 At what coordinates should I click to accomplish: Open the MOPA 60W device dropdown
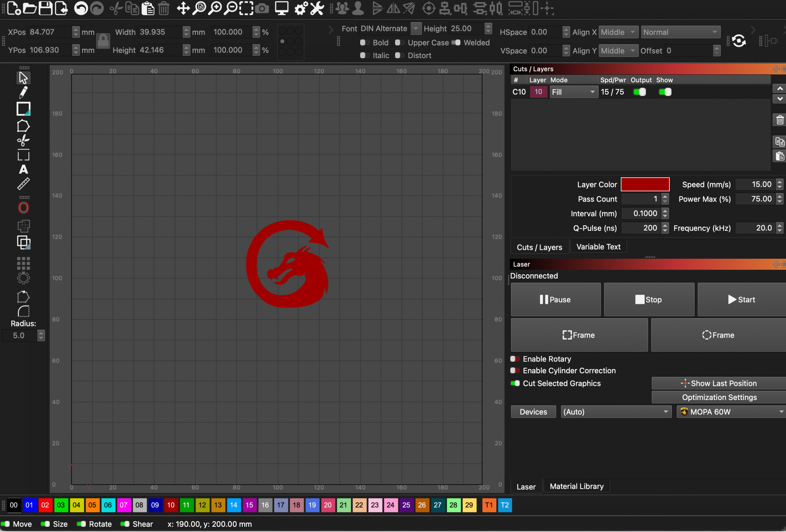730,412
